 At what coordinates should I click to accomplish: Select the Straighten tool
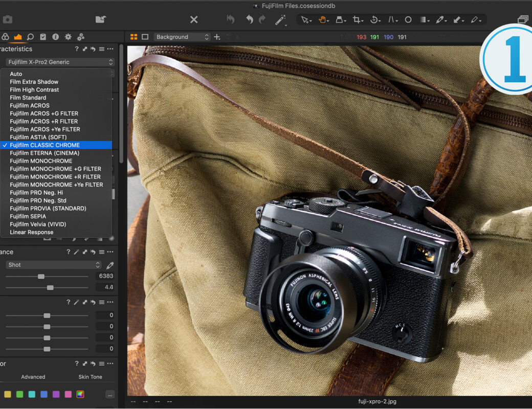[x=392, y=19]
